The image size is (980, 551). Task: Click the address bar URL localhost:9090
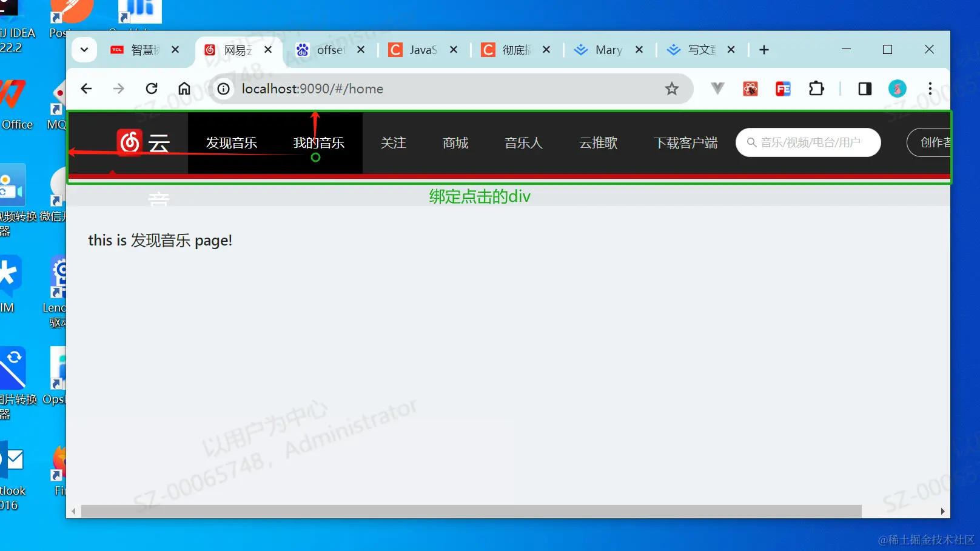tap(312, 89)
